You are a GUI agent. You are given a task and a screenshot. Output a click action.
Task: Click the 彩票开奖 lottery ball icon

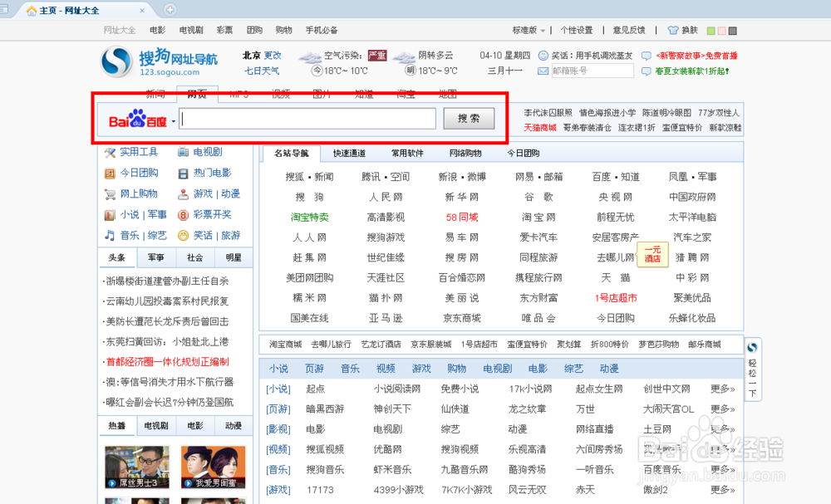184,215
